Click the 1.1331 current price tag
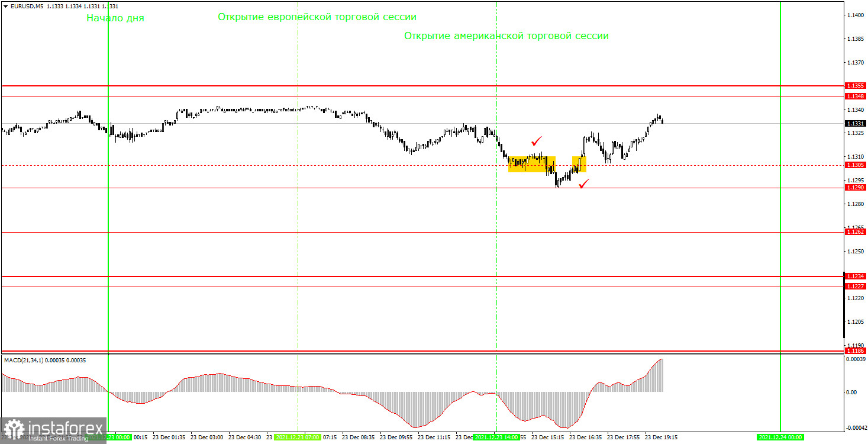868x444 pixels. 856,124
